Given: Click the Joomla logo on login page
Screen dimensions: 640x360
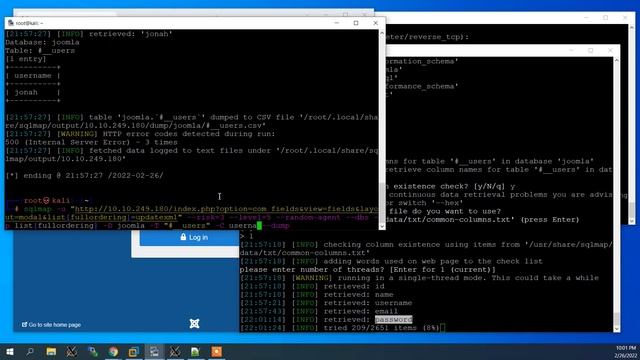Looking at the screenshot, I should (x=194, y=324).
